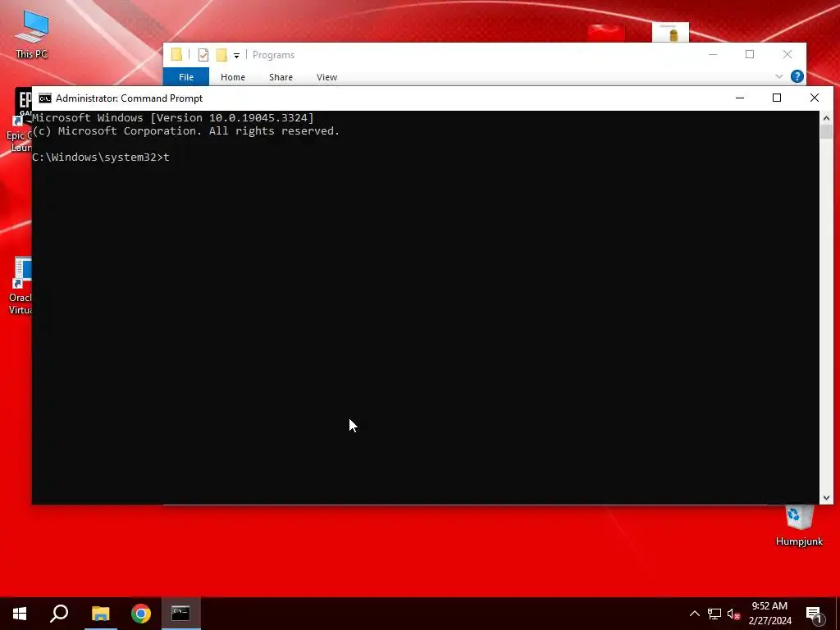The image size is (840, 630).
Task: Maximize the Command Prompt window
Action: coord(777,98)
